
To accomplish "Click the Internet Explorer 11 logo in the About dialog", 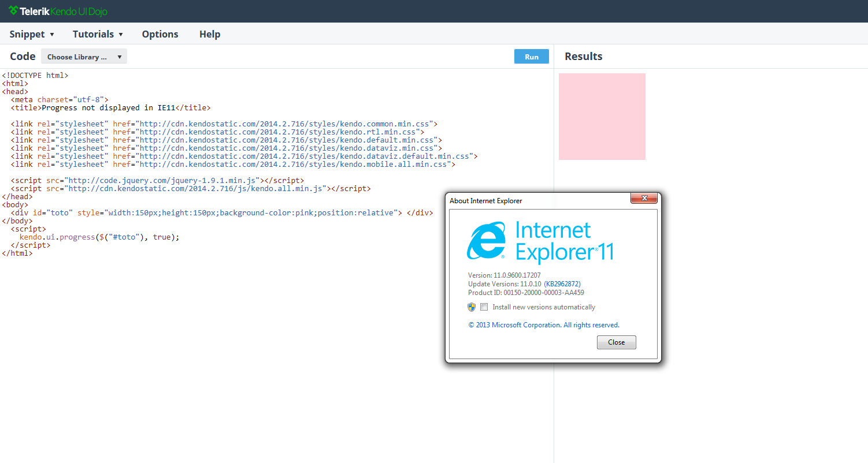I will tap(540, 242).
